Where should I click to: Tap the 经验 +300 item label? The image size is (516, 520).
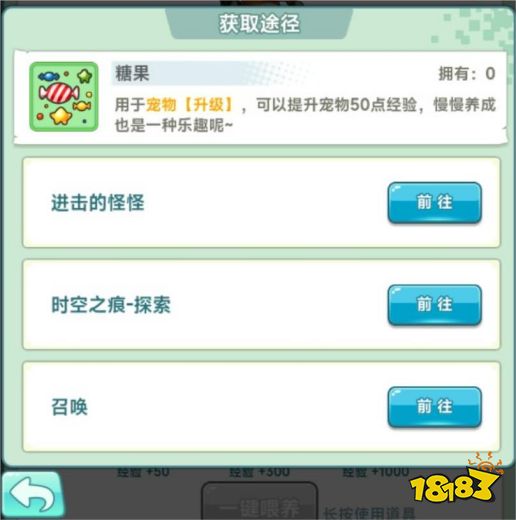click(259, 472)
